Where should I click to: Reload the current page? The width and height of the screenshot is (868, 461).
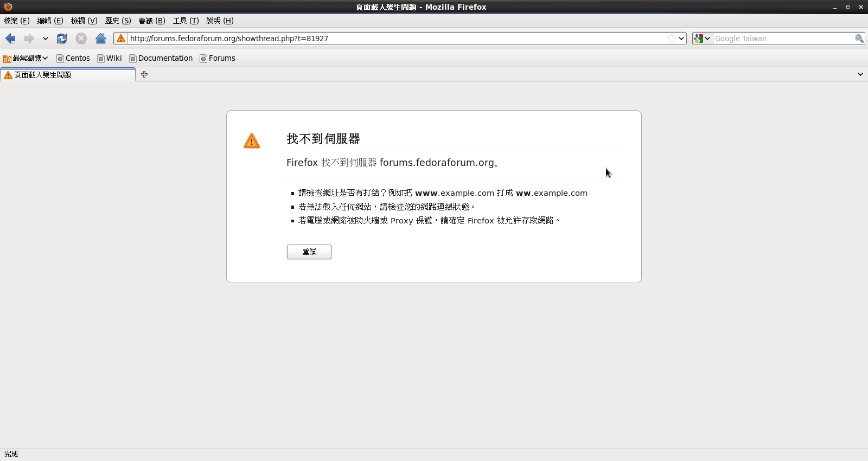62,39
